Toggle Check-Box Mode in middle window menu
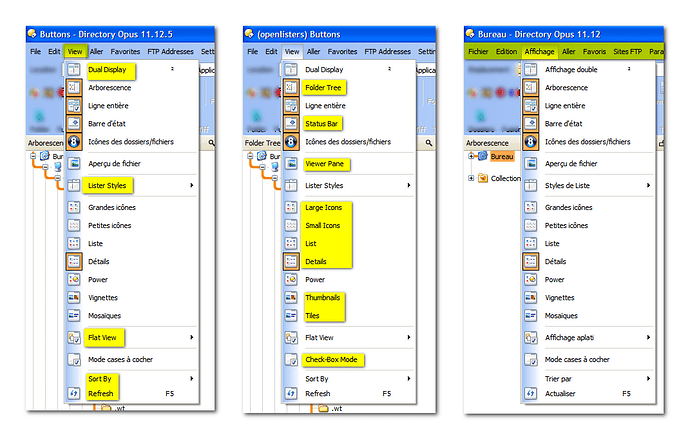 pos(348,359)
